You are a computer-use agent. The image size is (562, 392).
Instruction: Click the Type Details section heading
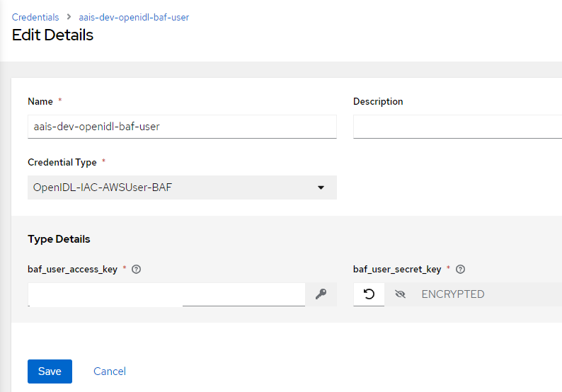coord(59,239)
